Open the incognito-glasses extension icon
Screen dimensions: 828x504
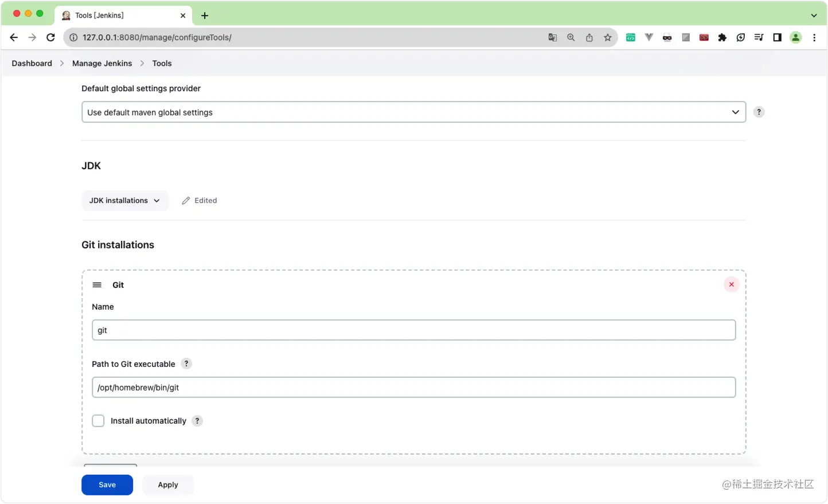tap(667, 38)
